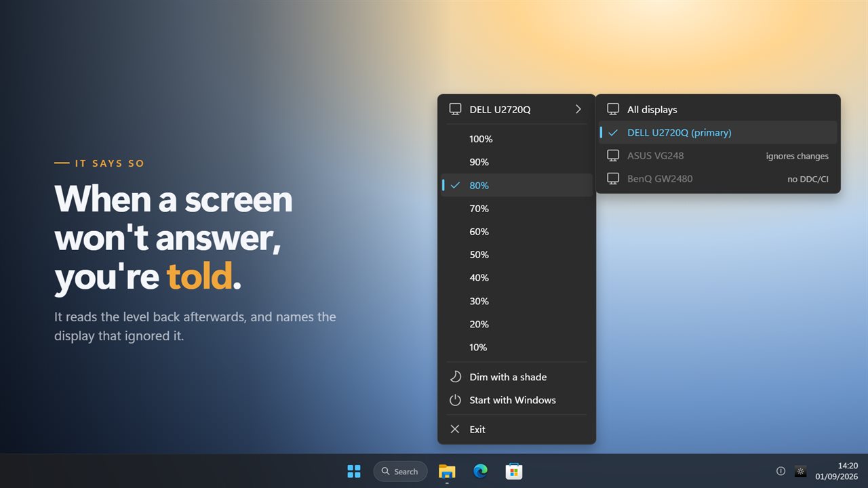Click the moon icon for Dim with a shade
This screenshot has width=868, height=488.
(x=455, y=377)
